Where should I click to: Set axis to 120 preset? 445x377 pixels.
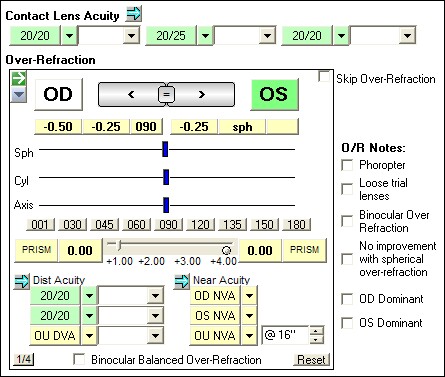200,225
